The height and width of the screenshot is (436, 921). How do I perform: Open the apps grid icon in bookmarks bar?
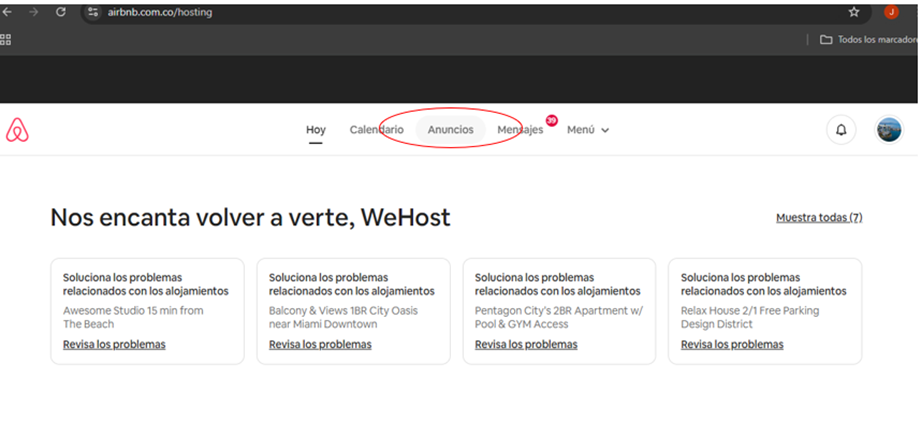point(5,40)
